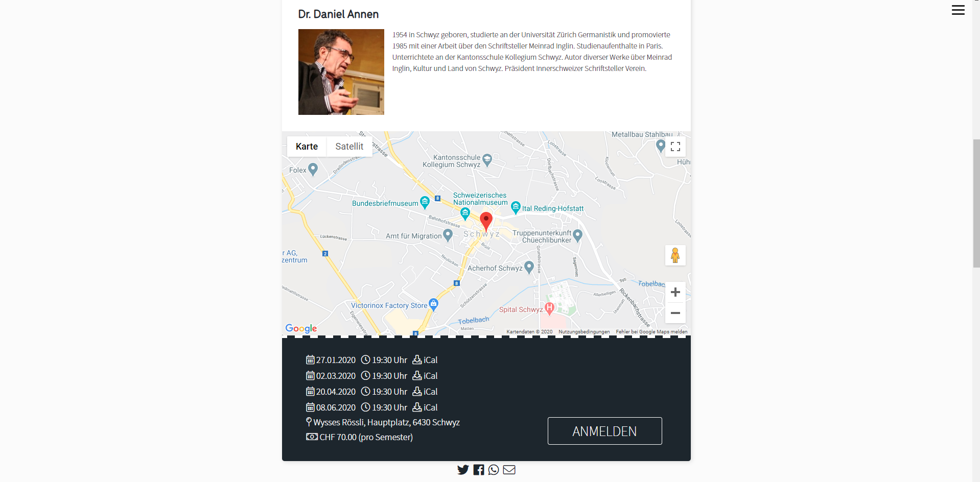
Task: Switch map to Satellit view
Action: (349, 147)
